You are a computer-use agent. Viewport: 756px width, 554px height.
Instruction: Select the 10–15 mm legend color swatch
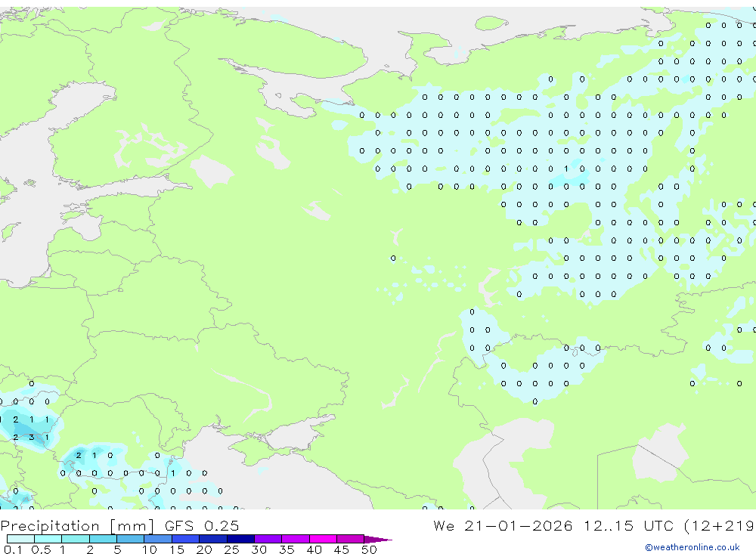coord(158,539)
